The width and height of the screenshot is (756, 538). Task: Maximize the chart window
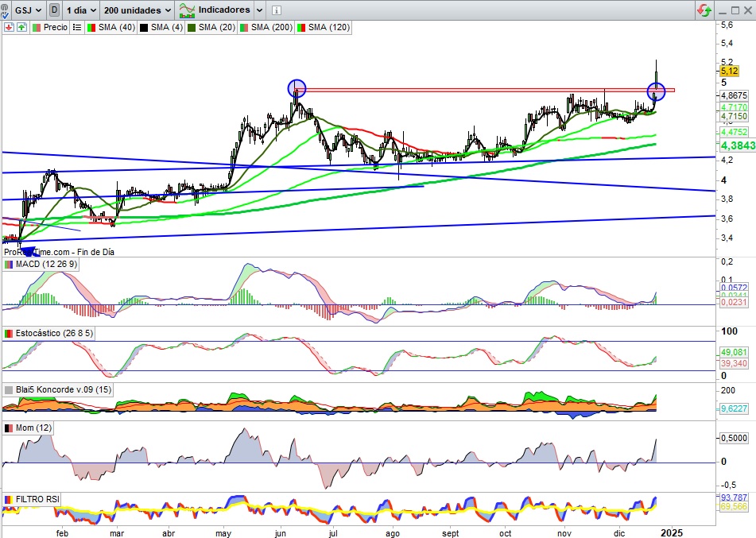pyautogui.click(x=735, y=10)
